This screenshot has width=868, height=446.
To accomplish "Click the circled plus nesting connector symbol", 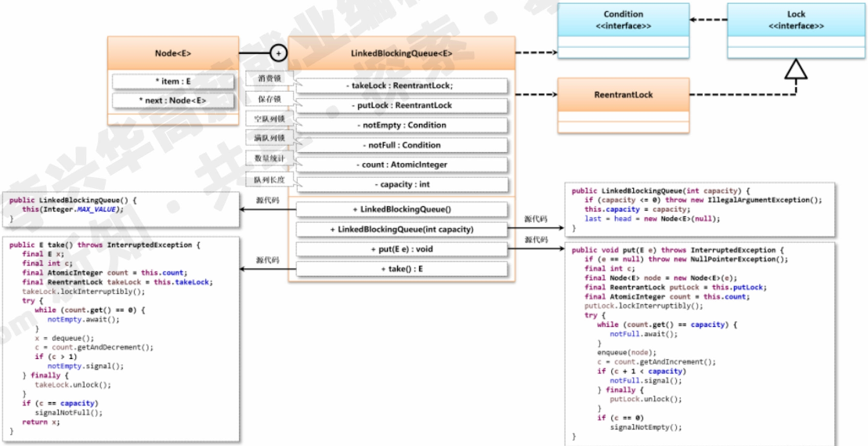I will pyautogui.click(x=277, y=53).
